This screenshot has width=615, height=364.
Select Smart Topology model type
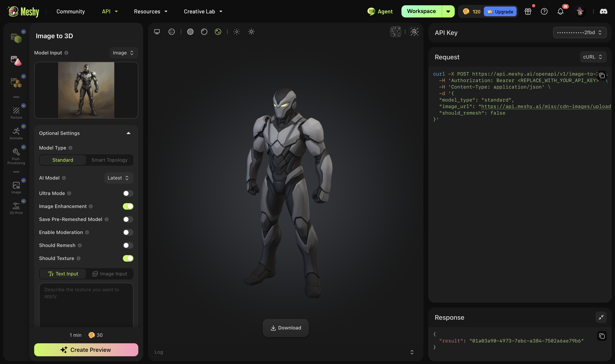[109, 160]
